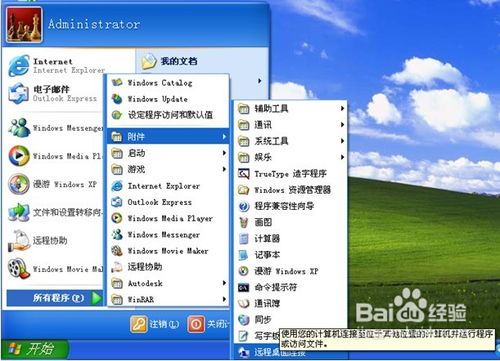This screenshot has height=361, width=500.
Task: Launch Windows Movie Maker in left start panel
Action: coord(55,269)
